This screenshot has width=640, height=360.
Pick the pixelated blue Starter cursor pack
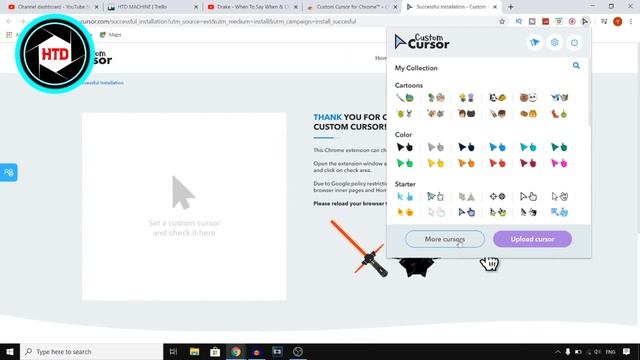coord(559,212)
